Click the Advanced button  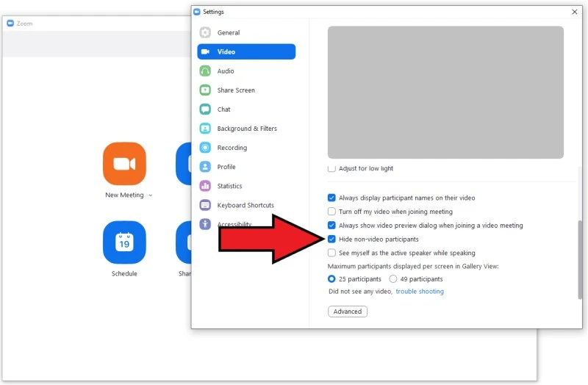point(348,312)
